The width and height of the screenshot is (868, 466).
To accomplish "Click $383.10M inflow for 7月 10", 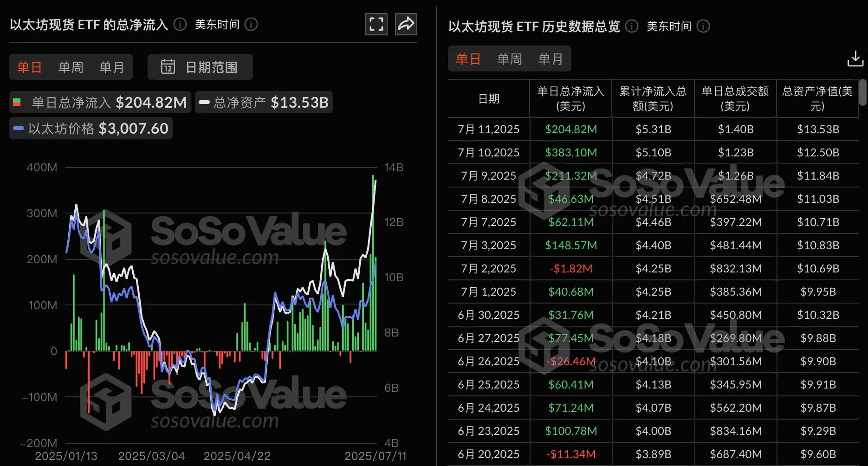I will pyautogui.click(x=571, y=152).
